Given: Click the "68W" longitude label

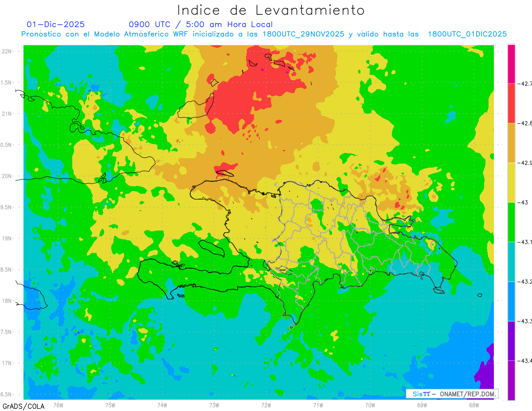Looking at the screenshot, I should (x=474, y=404).
